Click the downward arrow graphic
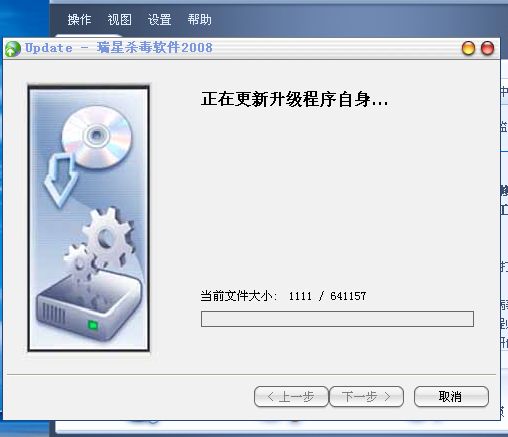The height and width of the screenshot is (437, 508). tap(61, 180)
